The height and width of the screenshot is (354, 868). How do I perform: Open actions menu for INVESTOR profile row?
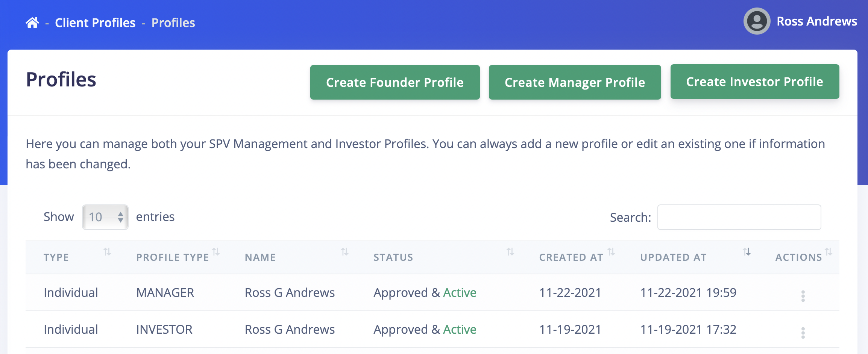(803, 333)
